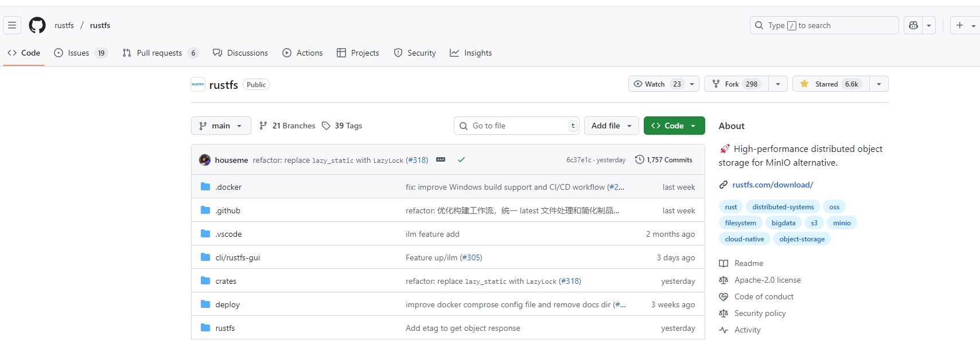Open the Pull requests tab
980x340 pixels.
[x=161, y=53]
